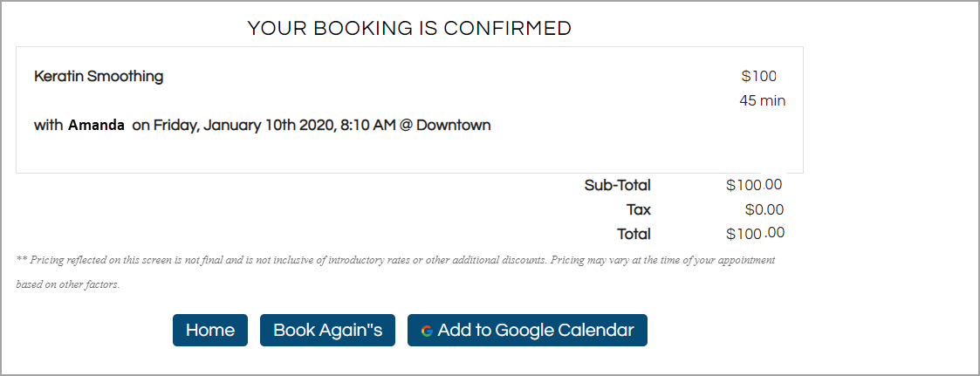The width and height of the screenshot is (980, 376).
Task: Click the $100.00 sub-total amount
Action: tap(754, 185)
